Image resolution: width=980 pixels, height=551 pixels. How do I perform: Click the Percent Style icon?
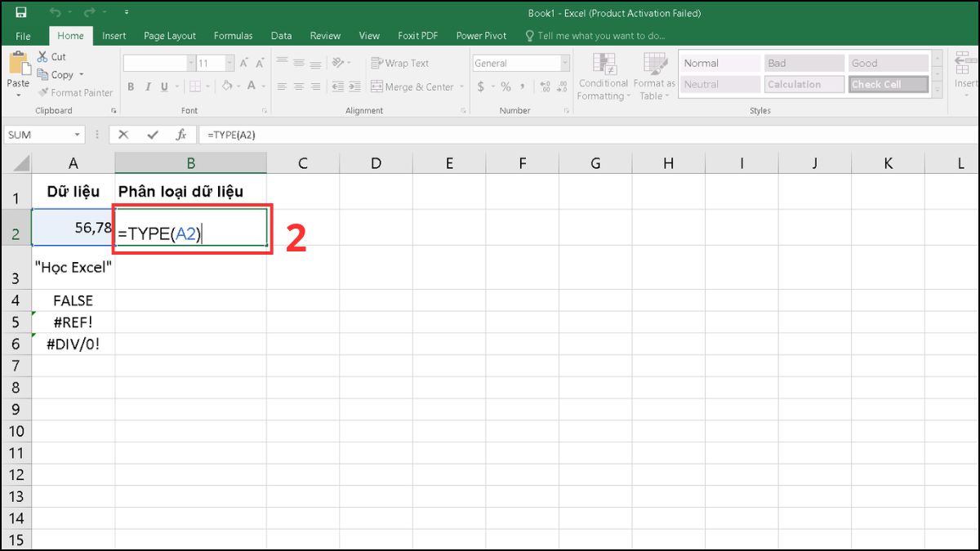[506, 85]
